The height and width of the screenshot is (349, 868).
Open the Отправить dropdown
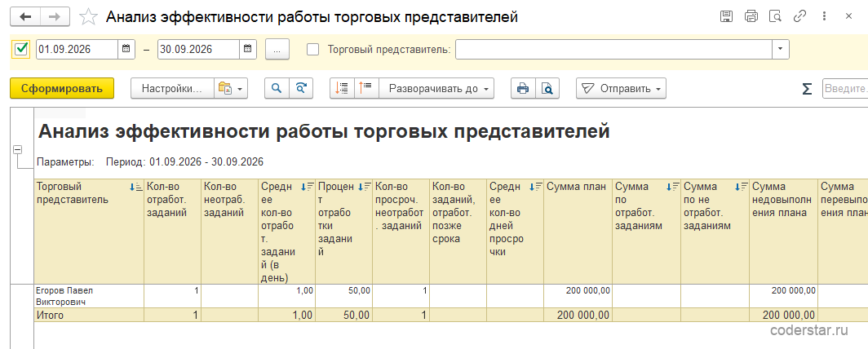[621, 89]
